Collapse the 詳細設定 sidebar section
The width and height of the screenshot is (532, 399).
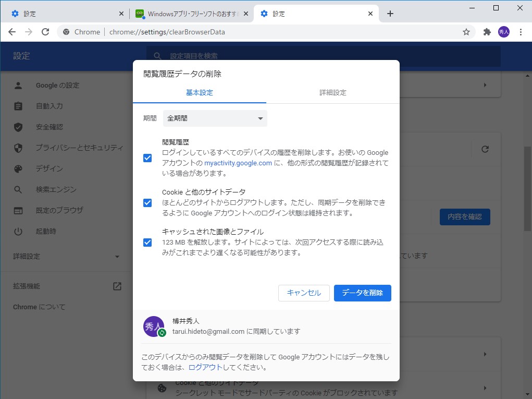coord(117,257)
